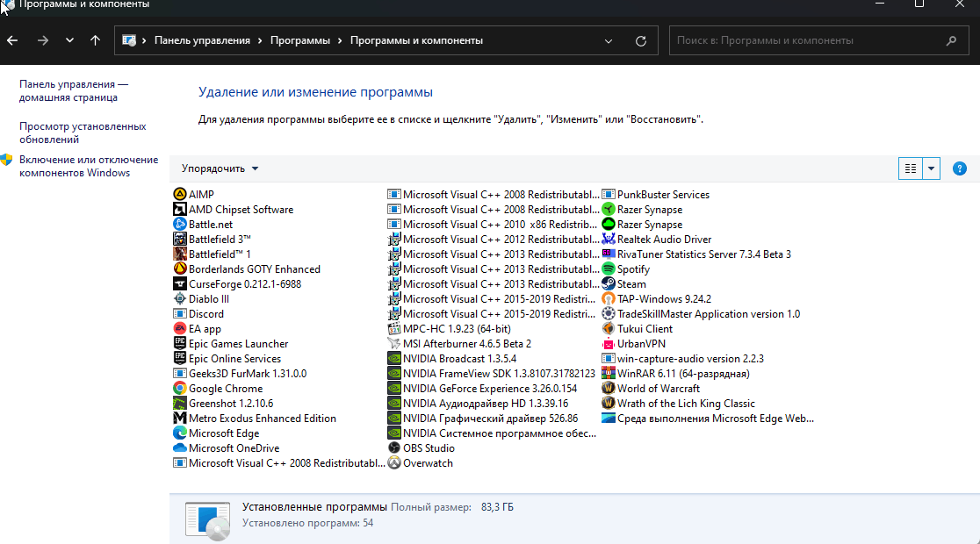Expand chevron after Панель управления breadcrumb

(x=260, y=40)
